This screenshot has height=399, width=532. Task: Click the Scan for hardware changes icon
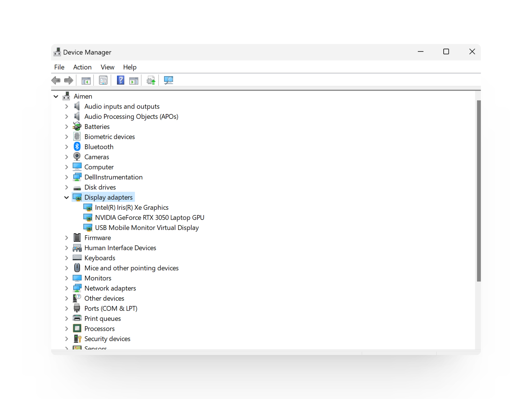(x=168, y=80)
